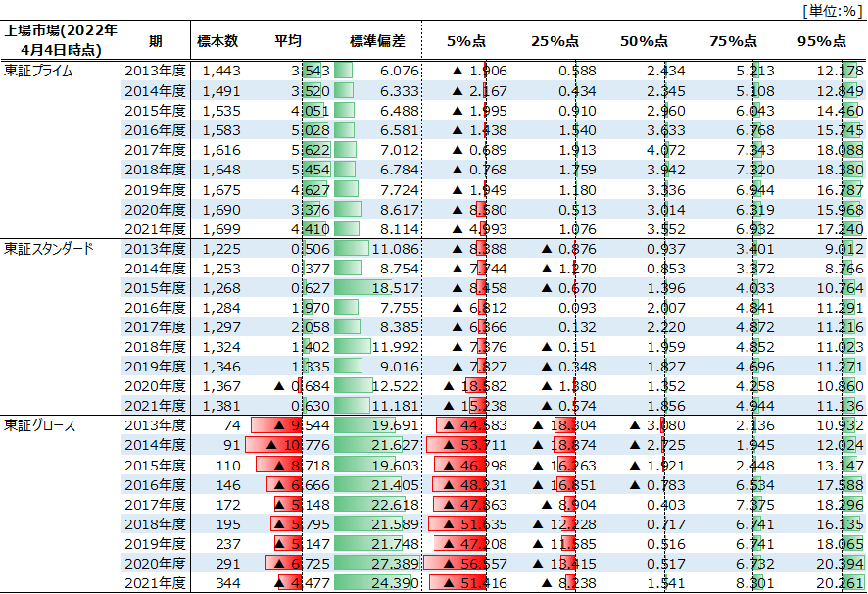Image resolution: width=868 pixels, height=594 pixels.
Task: Select the 上場市場 header cell
Action: (61, 40)
